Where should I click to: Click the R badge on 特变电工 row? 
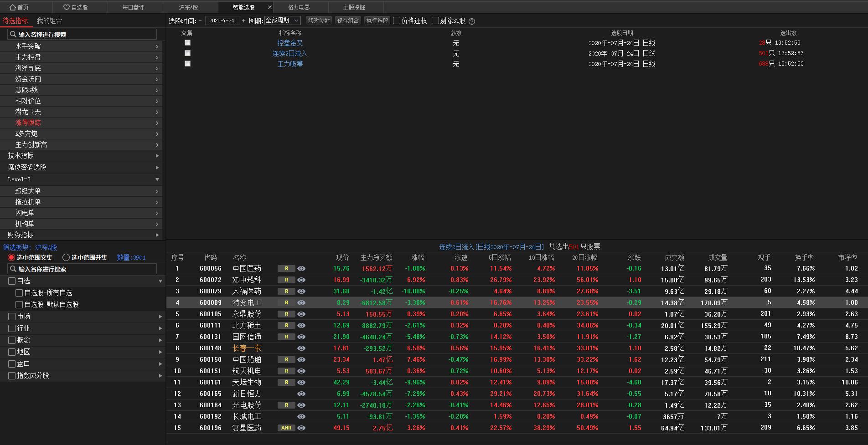(286, 303)
